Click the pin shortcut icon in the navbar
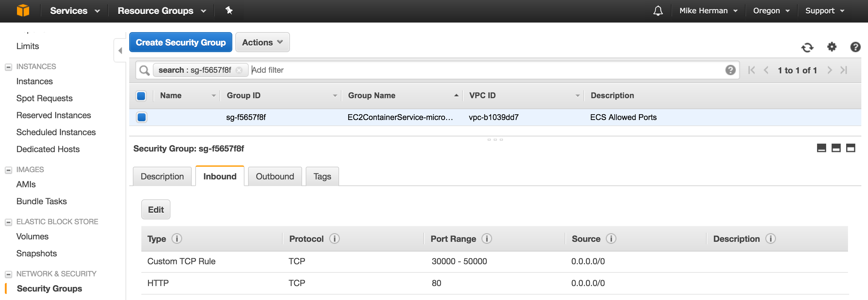This screenshot has height=300, width=868. pos(229,11)
